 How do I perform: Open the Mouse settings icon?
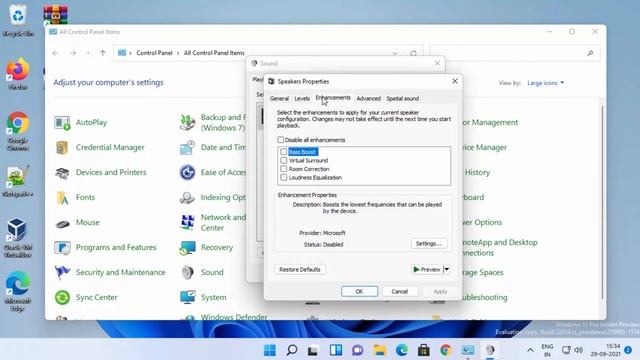pyautogui.click(x=62, y=223)
